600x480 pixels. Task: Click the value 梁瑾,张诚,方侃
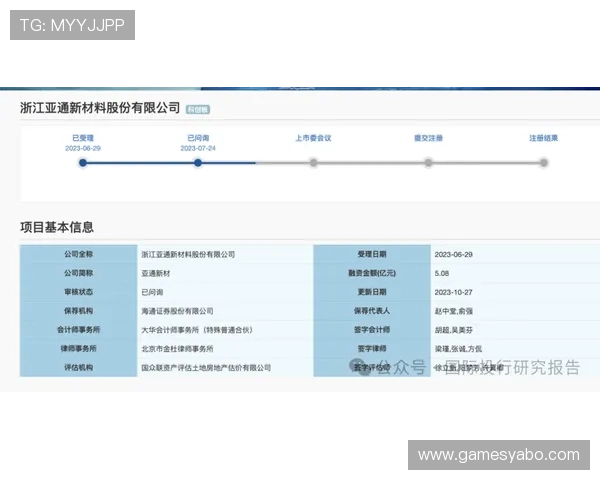click(458, 349)
